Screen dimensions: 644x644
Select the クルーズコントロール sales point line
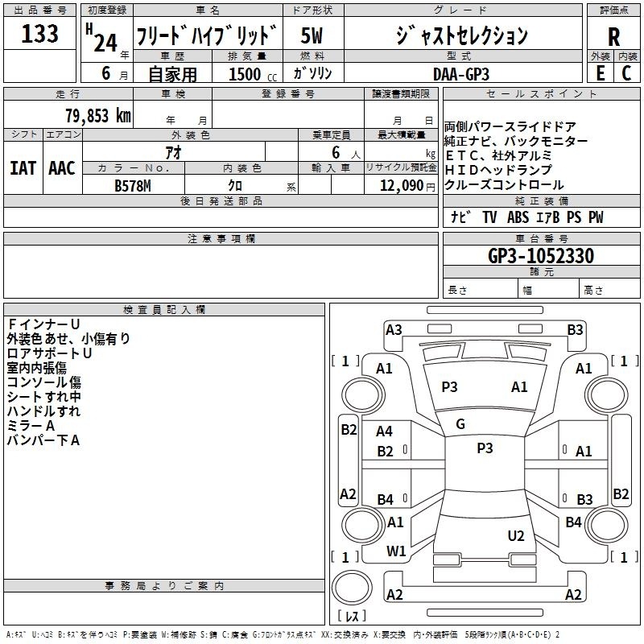(x=505, y=185)
